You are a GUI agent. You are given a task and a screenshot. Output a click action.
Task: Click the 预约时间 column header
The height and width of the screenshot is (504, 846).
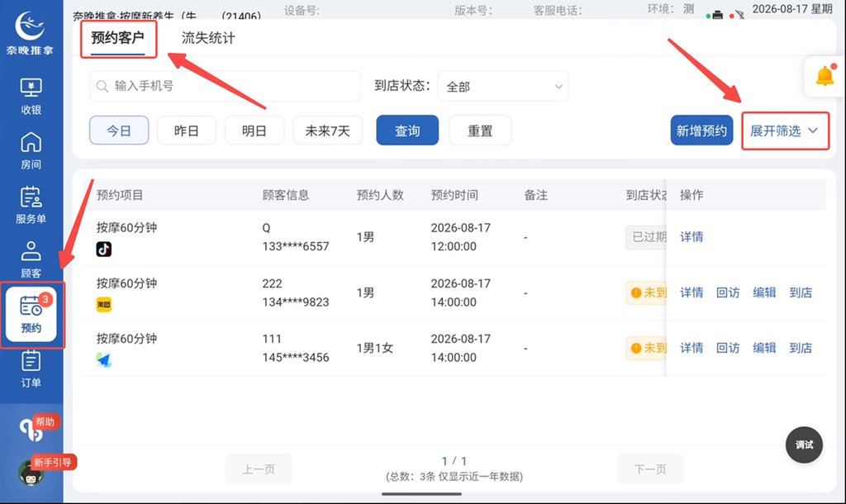click(454, 195)
